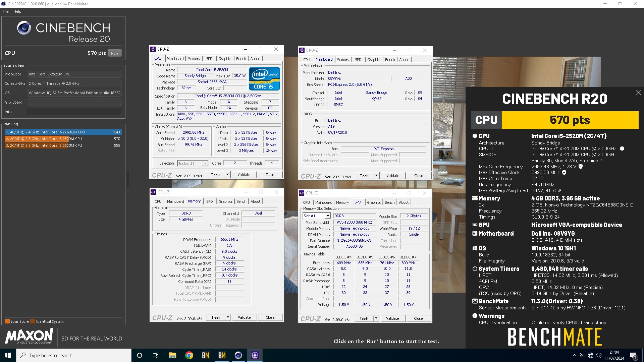Screen dimensions: 644x362
Task: Click the Close button in the SPD CPU-Z window
Action: tap(418, 318)
